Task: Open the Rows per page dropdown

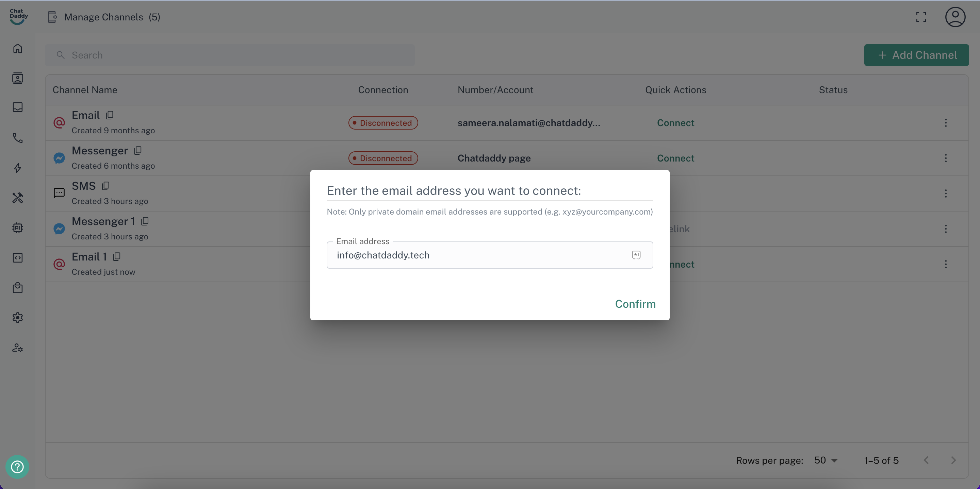Action: pyautogui.click(x=825, y=460)
